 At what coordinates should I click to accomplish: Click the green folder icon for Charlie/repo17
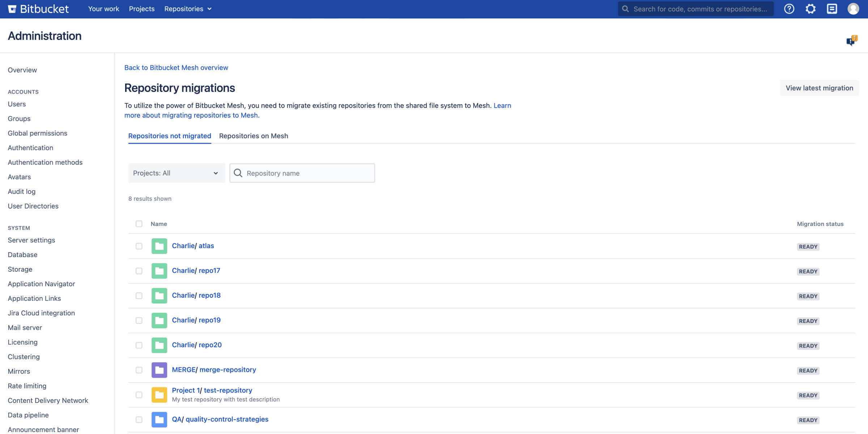(x=159, y=271)
